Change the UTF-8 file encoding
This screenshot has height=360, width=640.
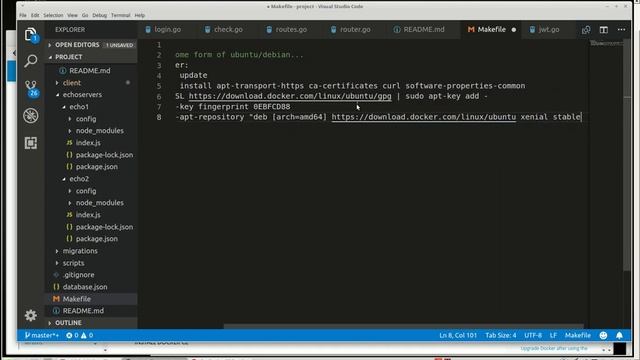[x=533, y=336]
